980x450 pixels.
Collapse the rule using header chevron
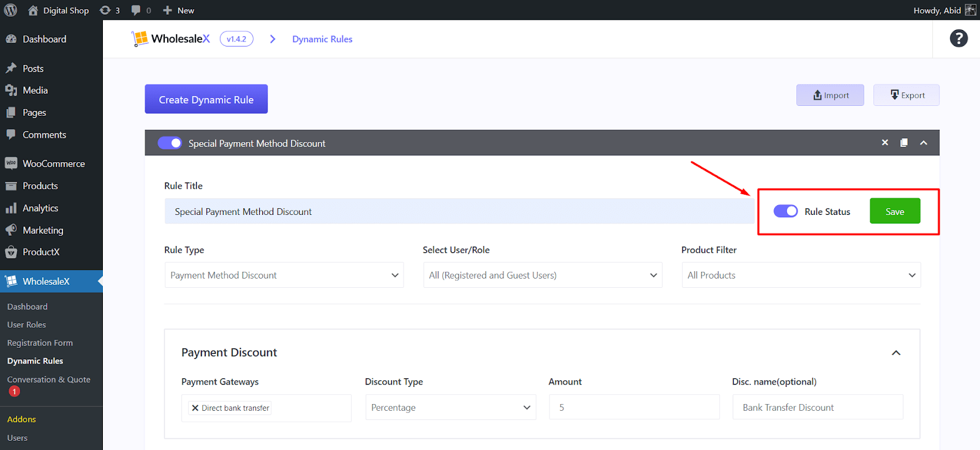point(924,143)
